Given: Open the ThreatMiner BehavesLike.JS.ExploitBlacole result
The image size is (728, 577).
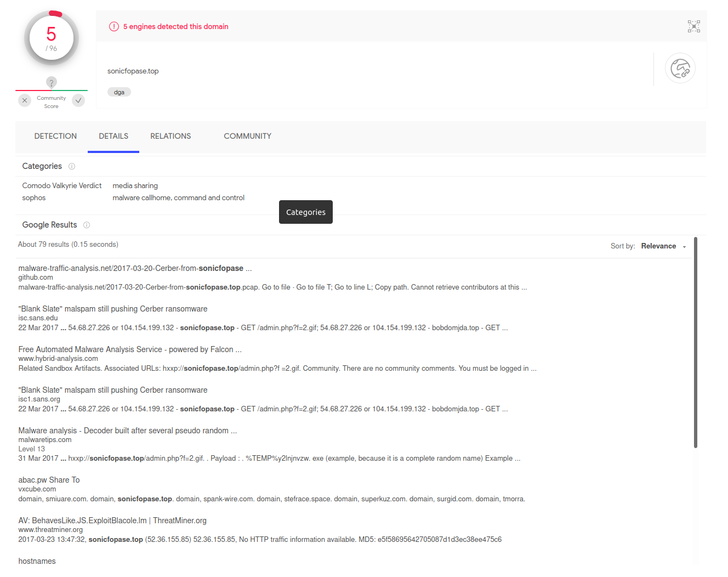Looking at the screenshot, I should coord(112,521).
